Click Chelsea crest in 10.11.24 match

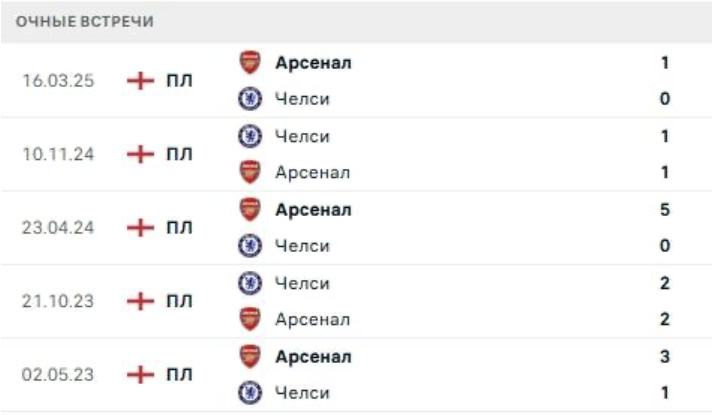[250, 136]
